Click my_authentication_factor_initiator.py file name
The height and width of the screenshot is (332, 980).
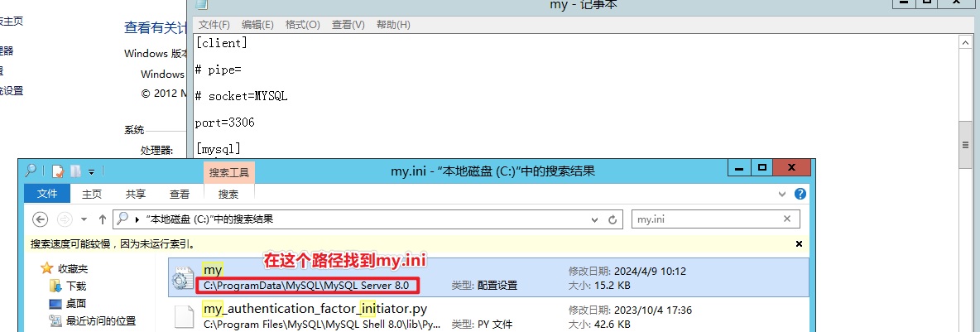click(x=315, y=309)
